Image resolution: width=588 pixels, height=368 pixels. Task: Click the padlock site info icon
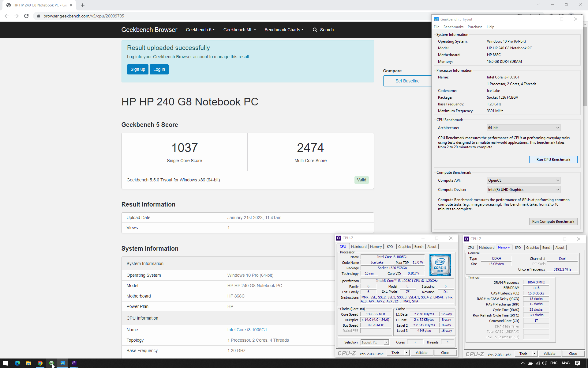[38, 16]
